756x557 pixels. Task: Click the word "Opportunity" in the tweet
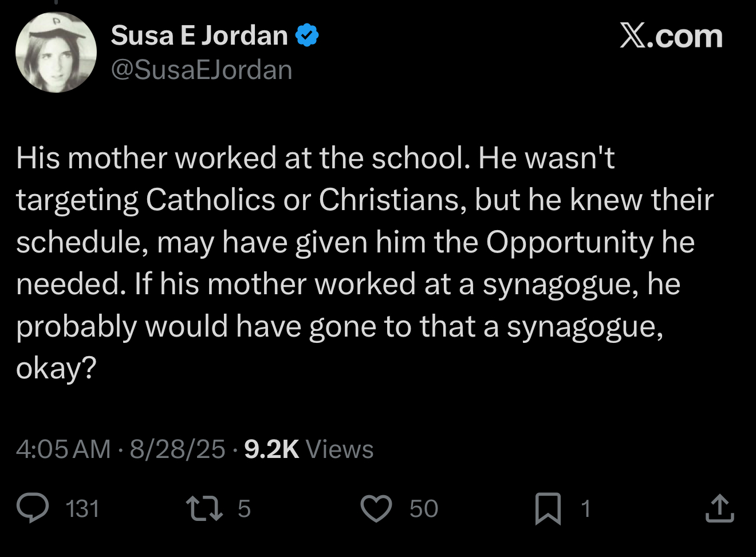[569, 243]
